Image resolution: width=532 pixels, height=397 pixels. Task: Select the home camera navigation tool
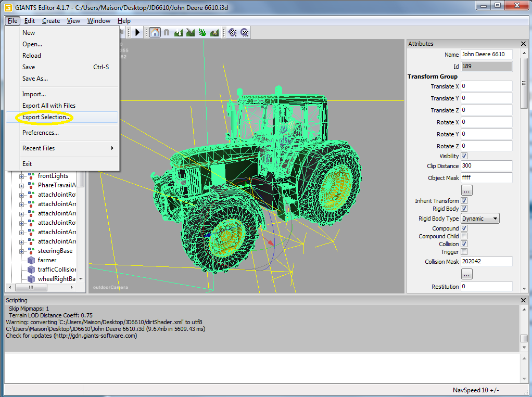(x=155, y=33)
